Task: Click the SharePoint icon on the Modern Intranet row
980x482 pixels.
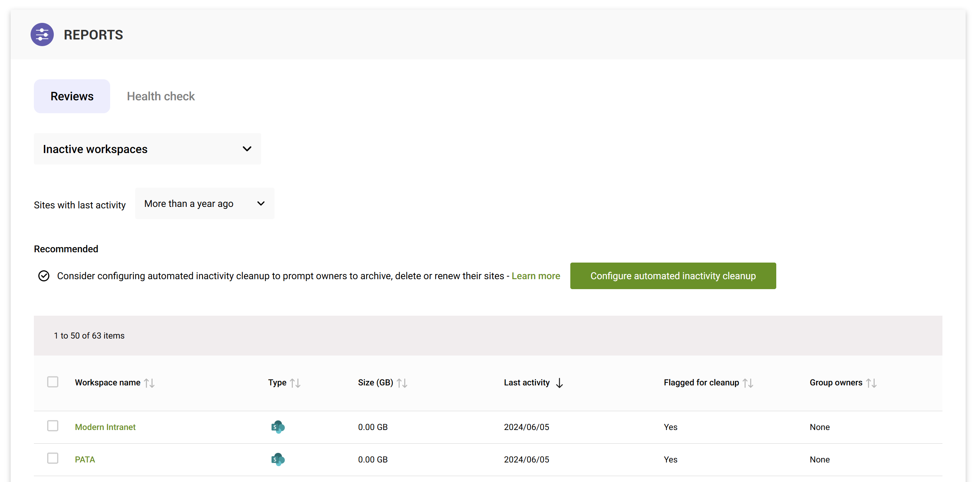Action: click(277, 427)
